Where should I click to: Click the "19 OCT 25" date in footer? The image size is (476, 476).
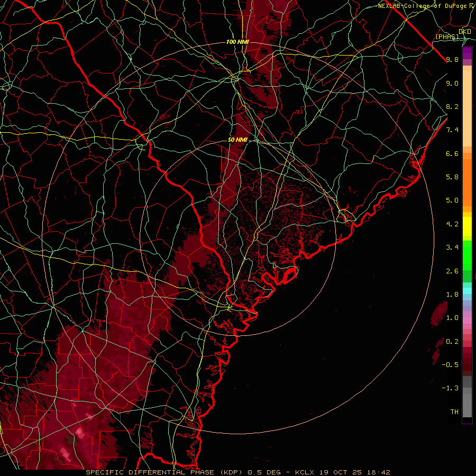point(341,472)
